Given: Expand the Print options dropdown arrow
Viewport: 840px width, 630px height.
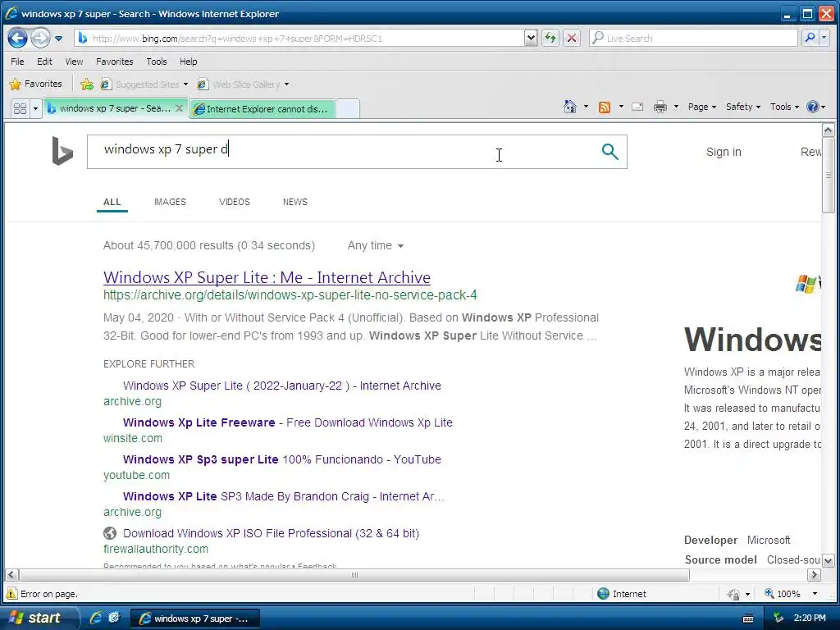Looking at the screenshot, I should 676,107.
